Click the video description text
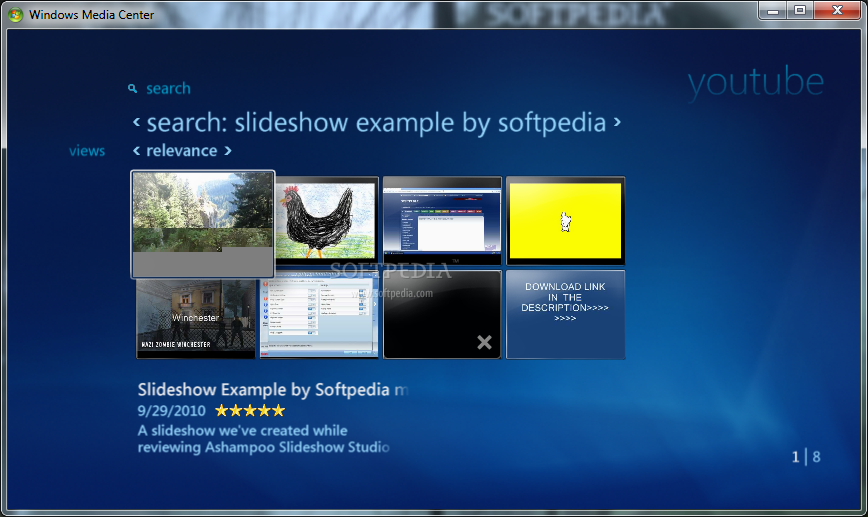Image resolution: width=868 pixels, height=517 pixels. [264, 438]
